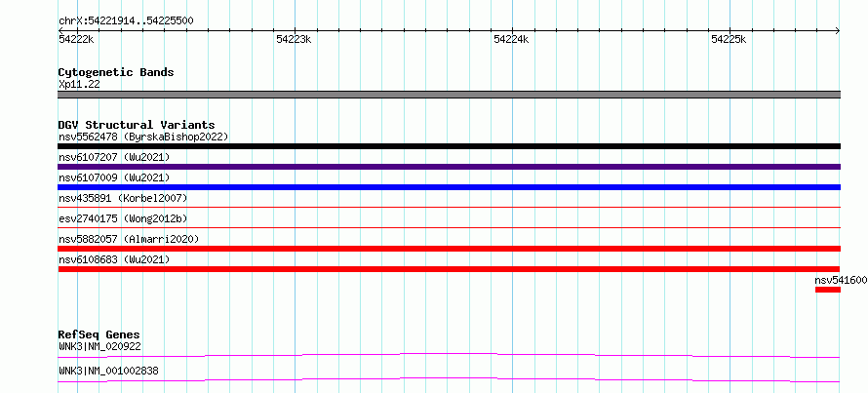This screenshot has height=393, width=868.
Task: Open the Cytogenetic Bands track heading
Action: 116,72
